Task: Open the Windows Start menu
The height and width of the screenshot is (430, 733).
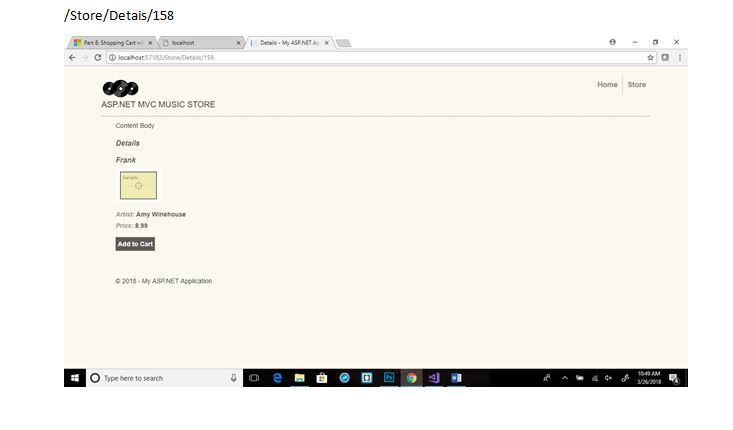Action: coord(75,378)
